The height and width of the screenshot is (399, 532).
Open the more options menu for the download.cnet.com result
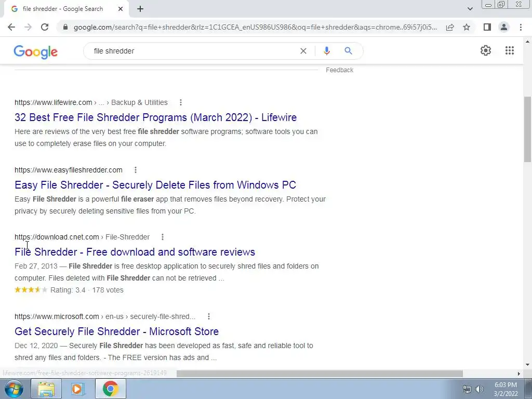pos(163,237)
